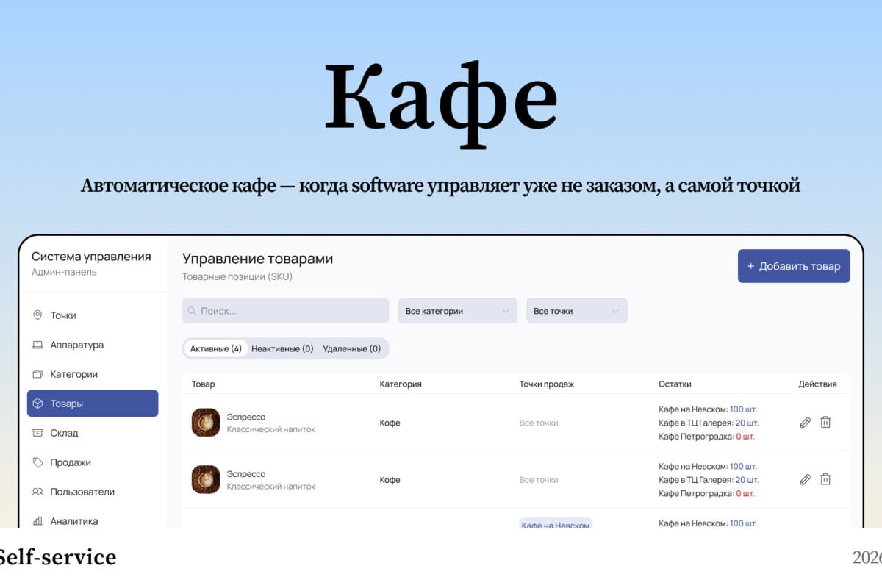Click the Категории folder icon
The width and height of the screenshot is (882, 588).
pos(37,374)
